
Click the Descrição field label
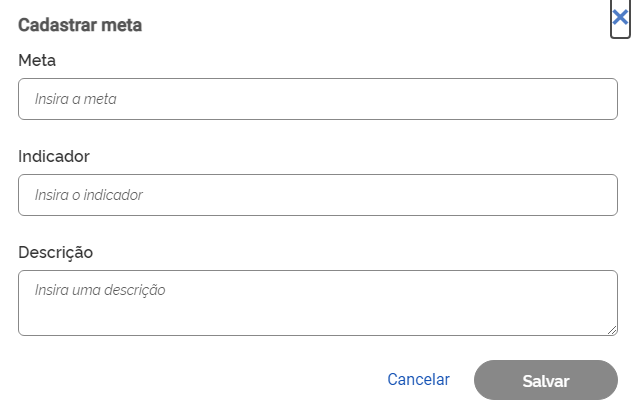coord(56,252)
